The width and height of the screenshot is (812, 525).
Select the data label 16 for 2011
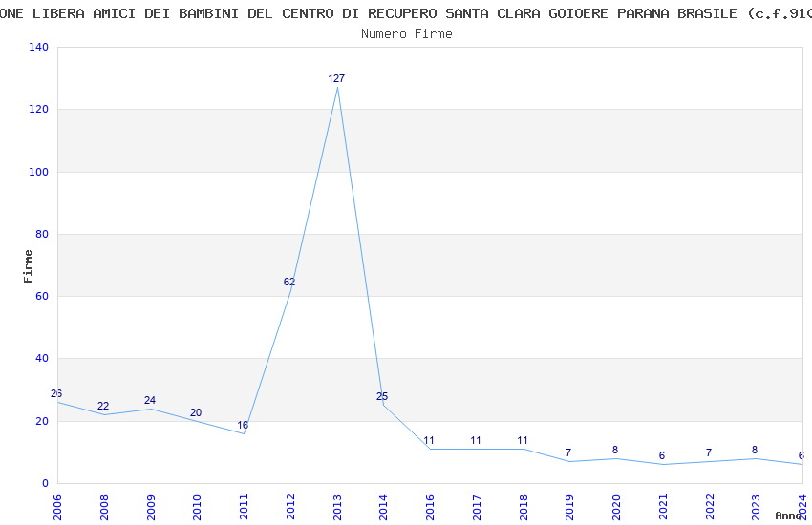pyautogui.click(x=243, y=425)
